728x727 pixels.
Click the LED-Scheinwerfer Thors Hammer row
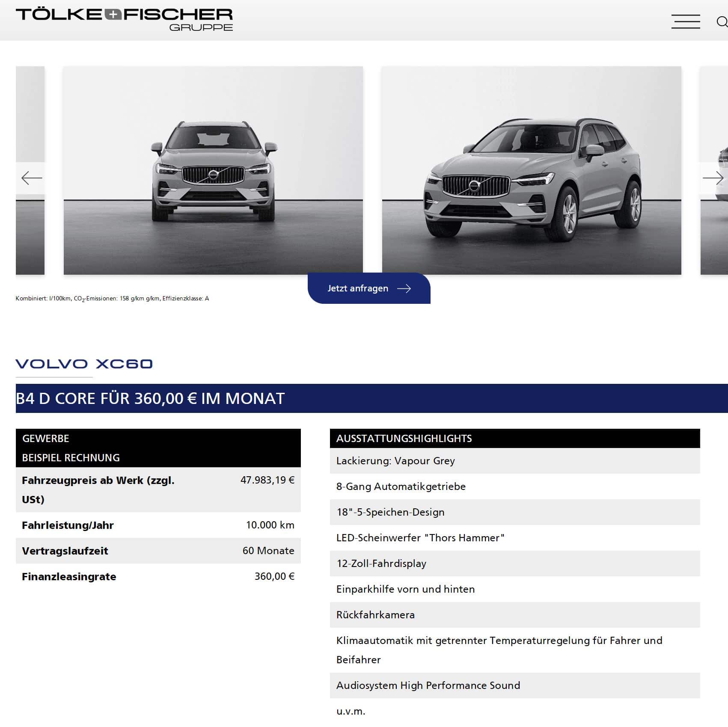[x=515, y=538]
